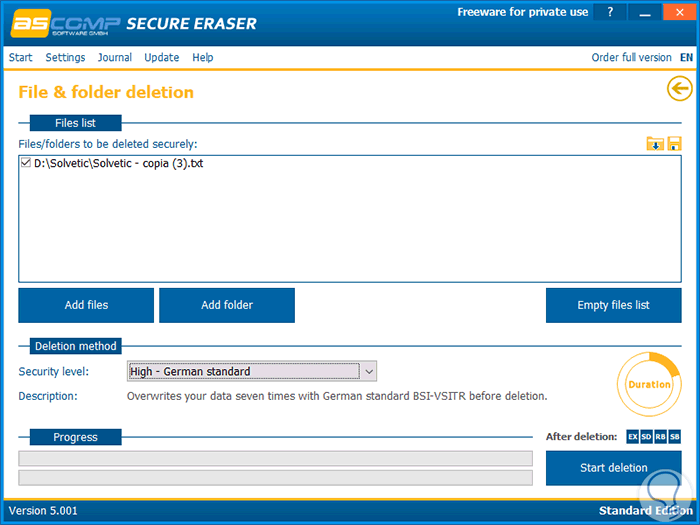Click the Add folder button
Screen dimensions: 700x525
click(227, 305)
